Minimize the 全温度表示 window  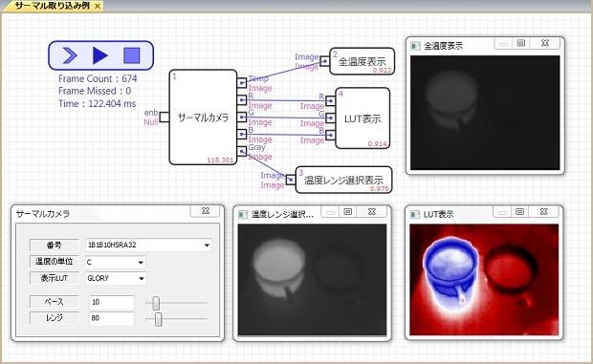point(503,44)
